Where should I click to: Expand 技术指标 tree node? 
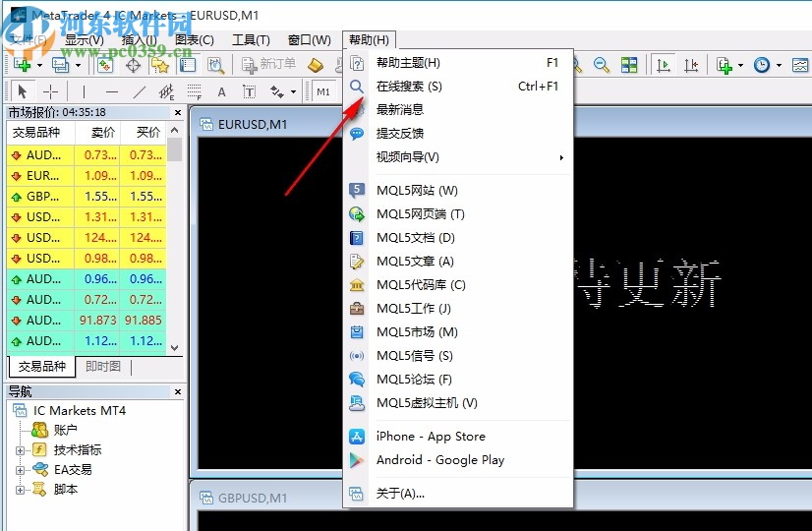[20, 450]
